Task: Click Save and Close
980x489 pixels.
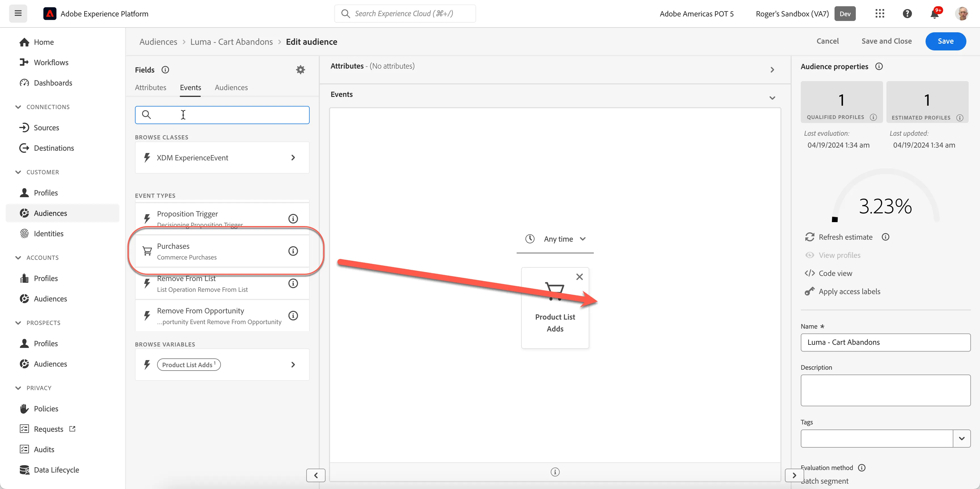Action: [x=886, y=41]
